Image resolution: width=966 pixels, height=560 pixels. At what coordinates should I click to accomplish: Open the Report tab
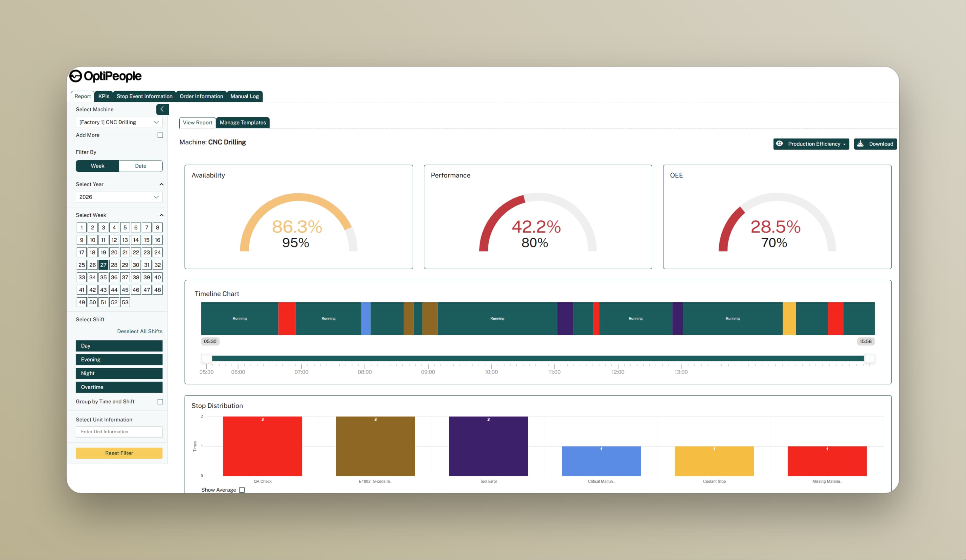[x=82, y=96]
